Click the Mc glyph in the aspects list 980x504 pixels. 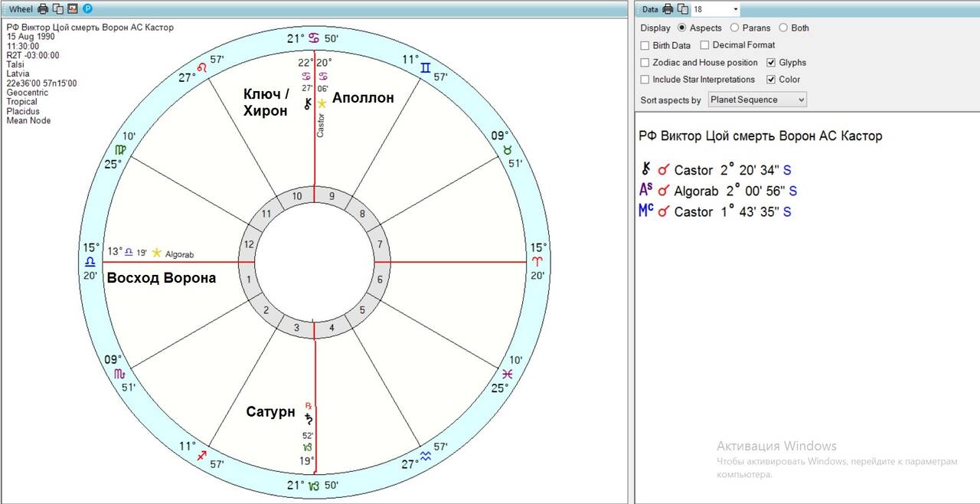[x=646, y=211]
